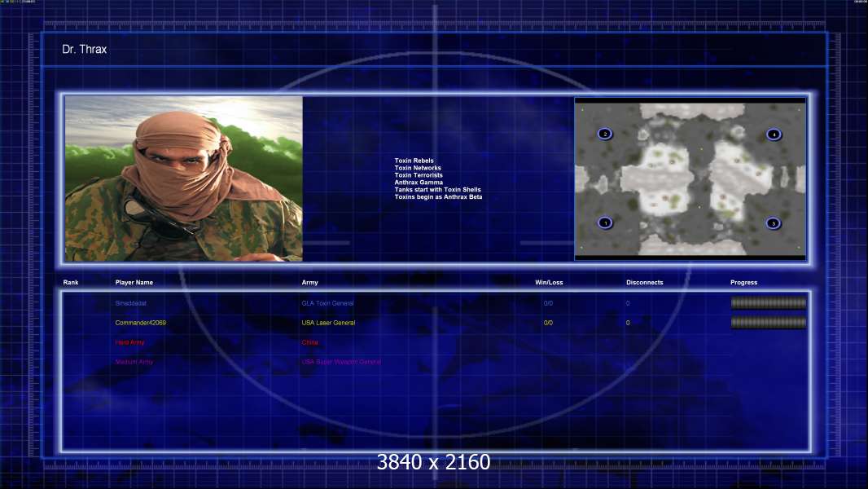Viewport: 868px width, 489px height.
Task: Click the '3840 x 2160' resolution label
Action: click(433, 462)
